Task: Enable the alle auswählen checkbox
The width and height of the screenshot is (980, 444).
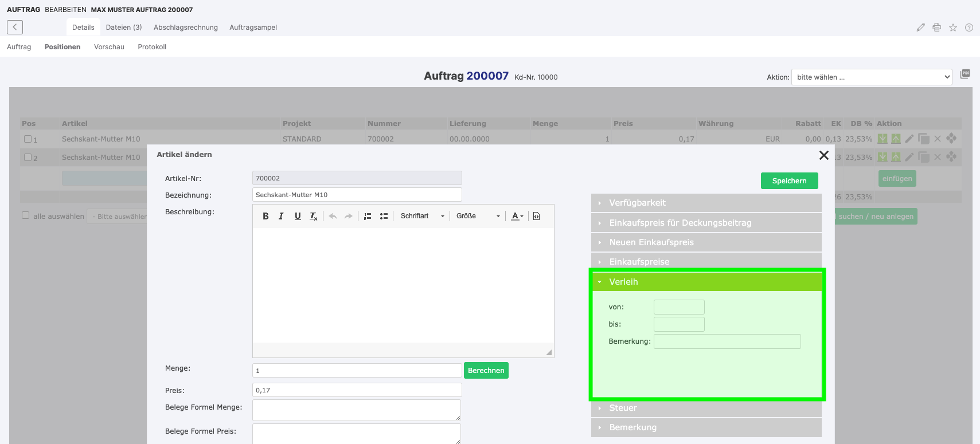Action: (x=25, y=215)
